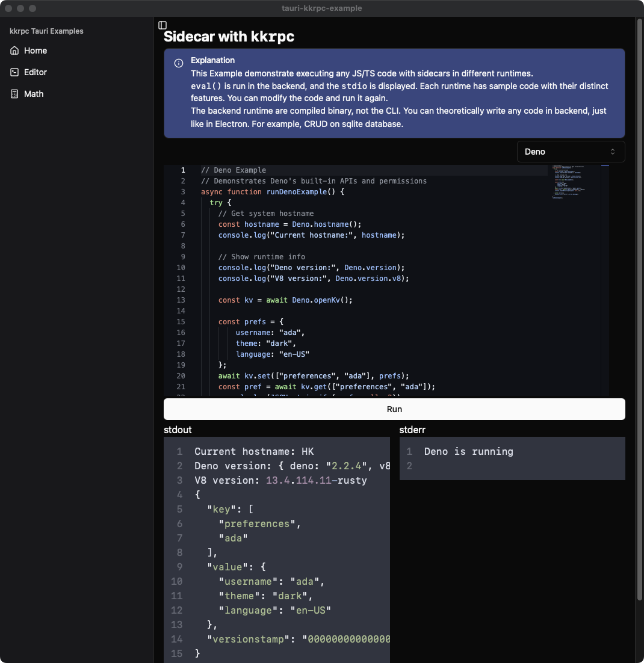Click the page vertical scrollbar
Image resolution: width=644 pixels, height=663 pixels.
coord(639,310)
